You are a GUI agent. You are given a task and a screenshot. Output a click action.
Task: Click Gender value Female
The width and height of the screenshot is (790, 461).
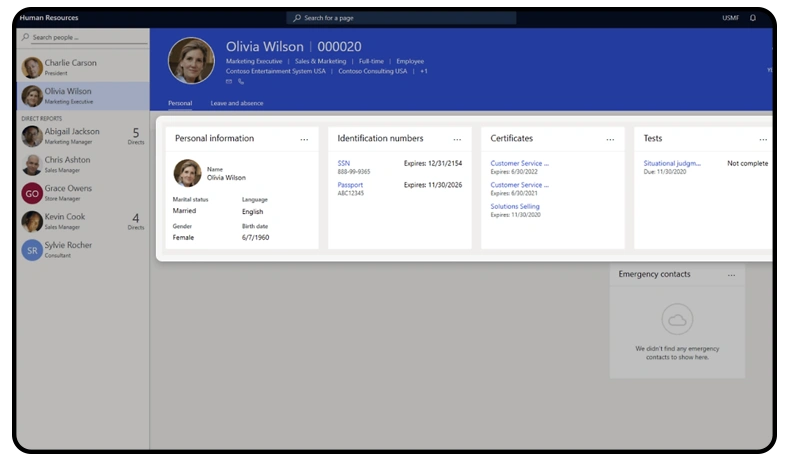pos(183,237)
